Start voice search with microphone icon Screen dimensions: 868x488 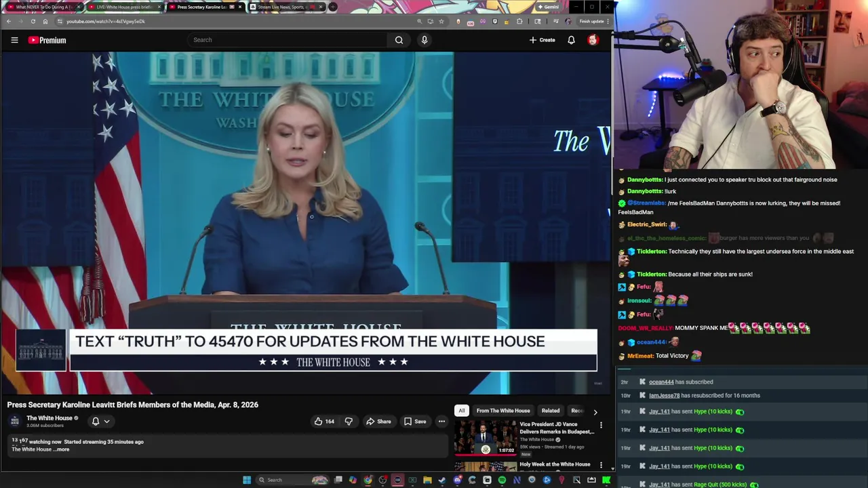(425, 40)
